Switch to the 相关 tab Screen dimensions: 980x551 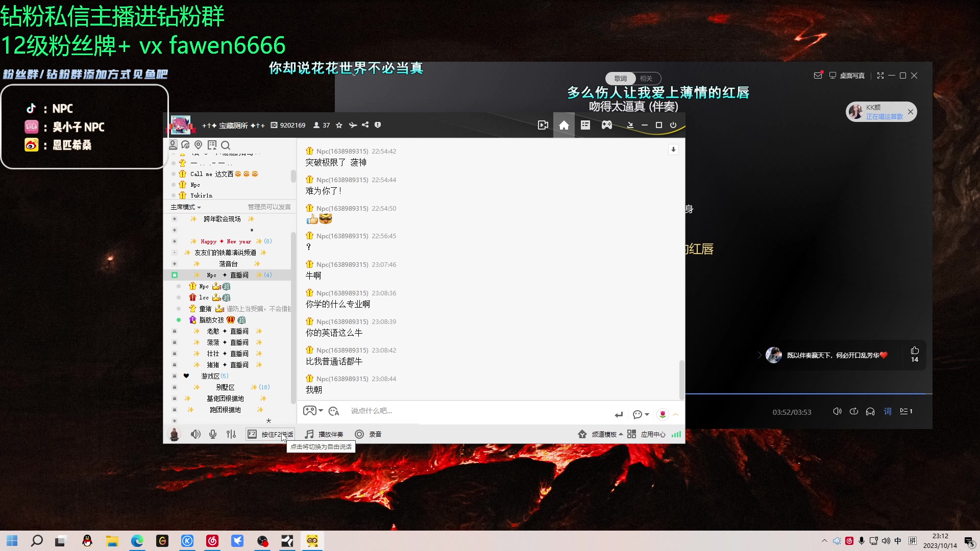(x=646, y=78)
